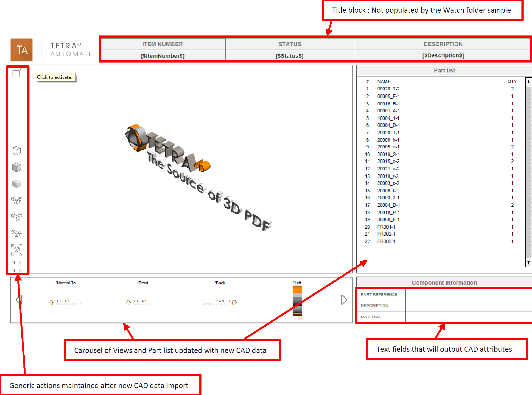Screen dimensions: 532x395
Task: Click the NAME column header
Action: pyautogui.click(x=384, y=81)
